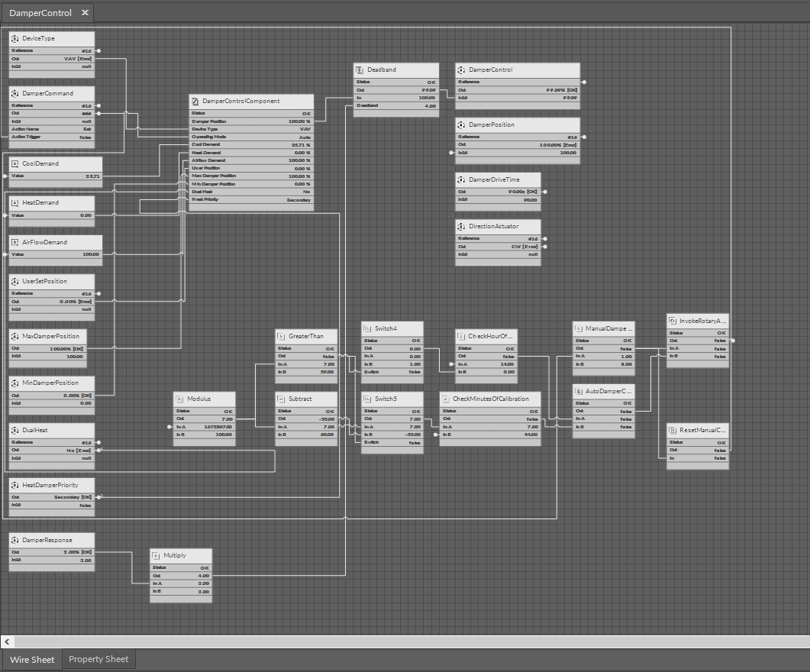The height and width of the screenshot is (672, 810).
Task: Select the HeatDamperPriority block title
Action: 50,485
